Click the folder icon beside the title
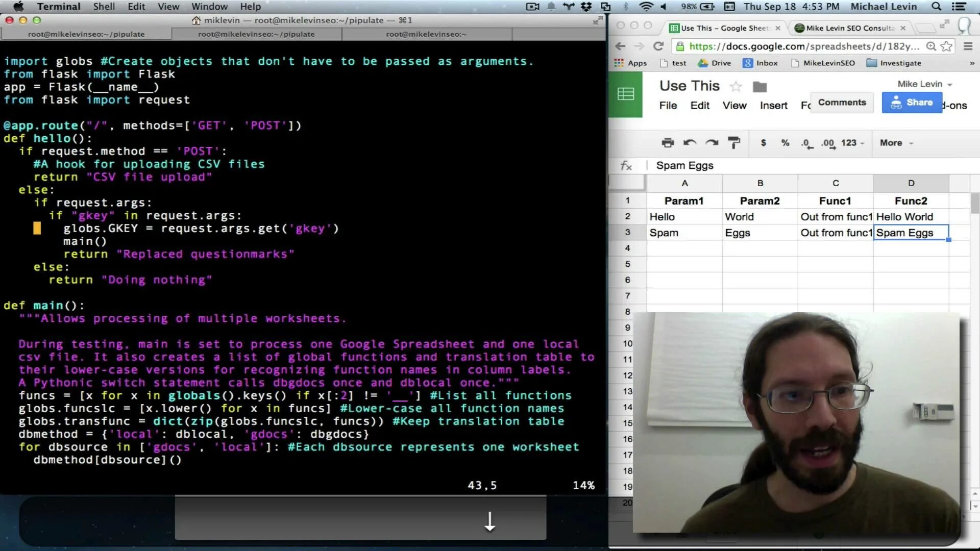Screen dimensions: 980x551 point(759,87)
